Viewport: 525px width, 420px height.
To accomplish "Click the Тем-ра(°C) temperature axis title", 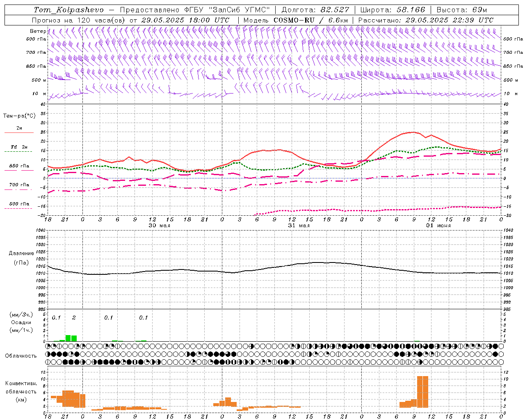I will 19,116.
